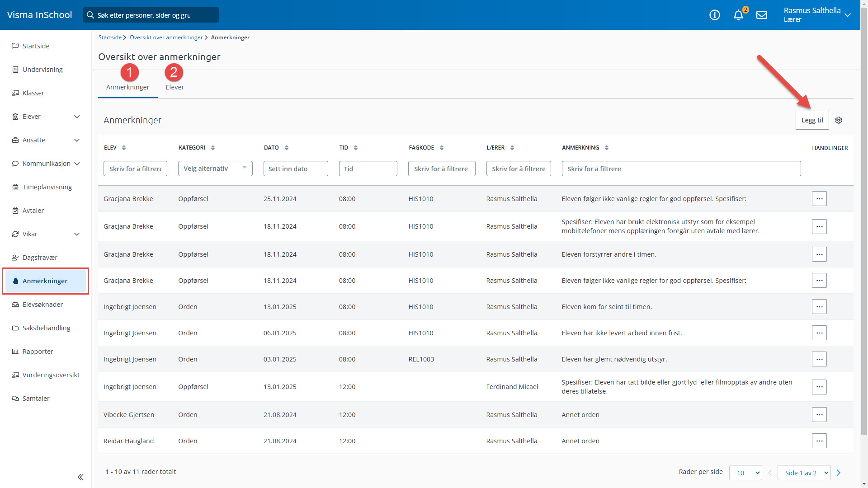
Task: Sort table by the Dato column
Action: (286, 148)
